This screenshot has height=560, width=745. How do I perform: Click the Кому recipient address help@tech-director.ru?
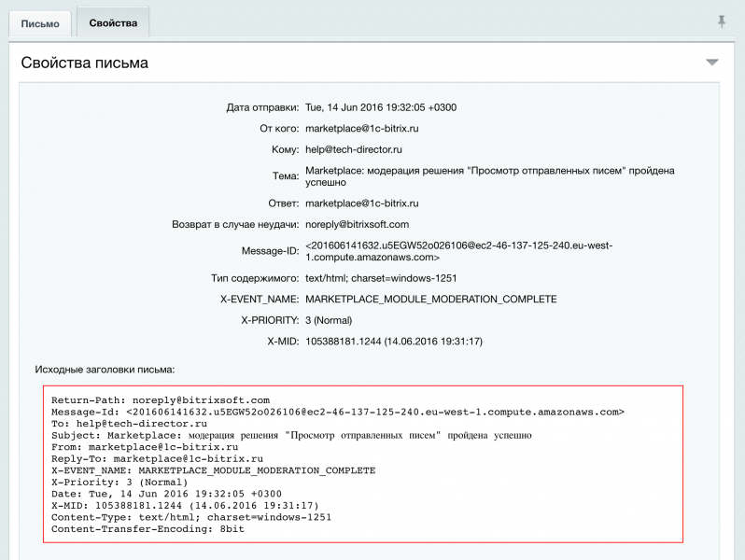(x=354, y=149)
